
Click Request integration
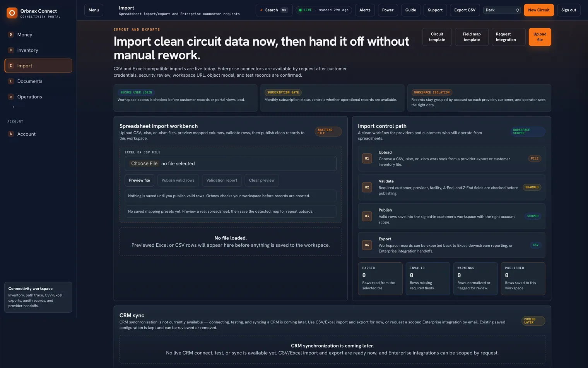coord(509,37)
